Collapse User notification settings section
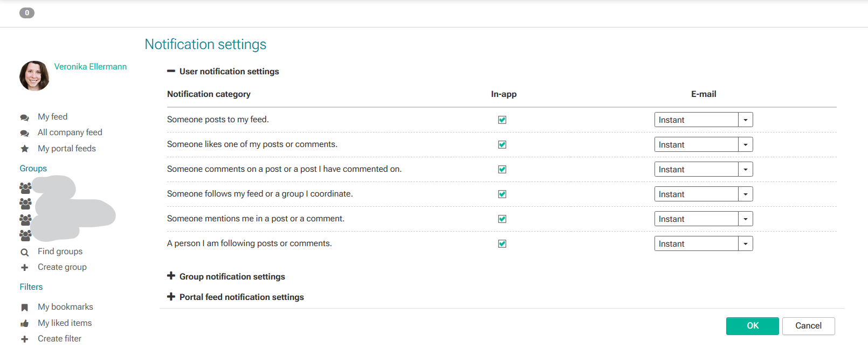The height and width of the screenshot is (349, 868). point(171,71)
